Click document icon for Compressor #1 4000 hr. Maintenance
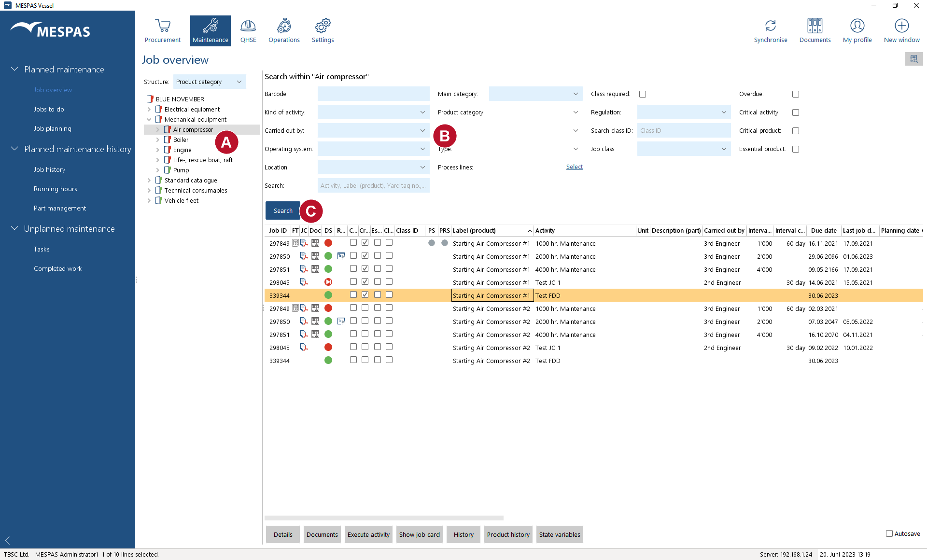 pyautogui.click(x=315, y=269)
